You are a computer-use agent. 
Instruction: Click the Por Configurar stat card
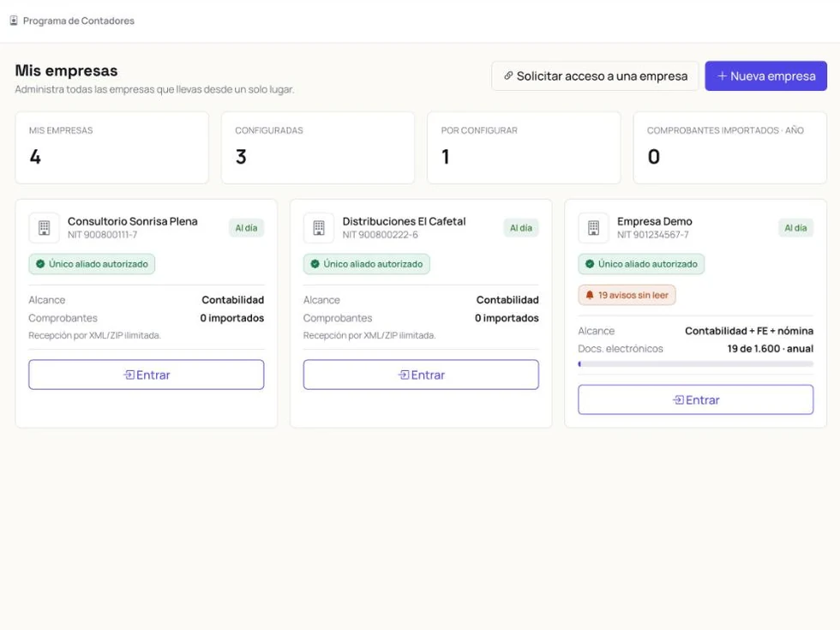coord(524,147)
